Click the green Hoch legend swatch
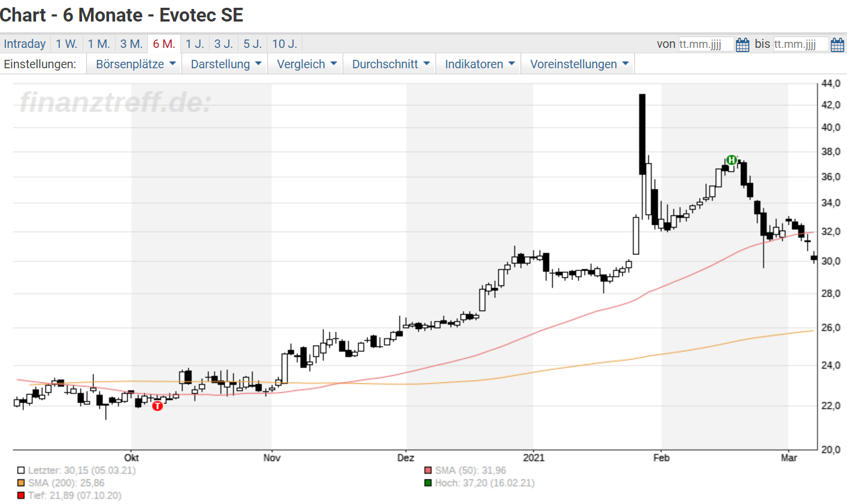This screenshot has width=847, height=504. pyautogui.click(x=428, y=483)
